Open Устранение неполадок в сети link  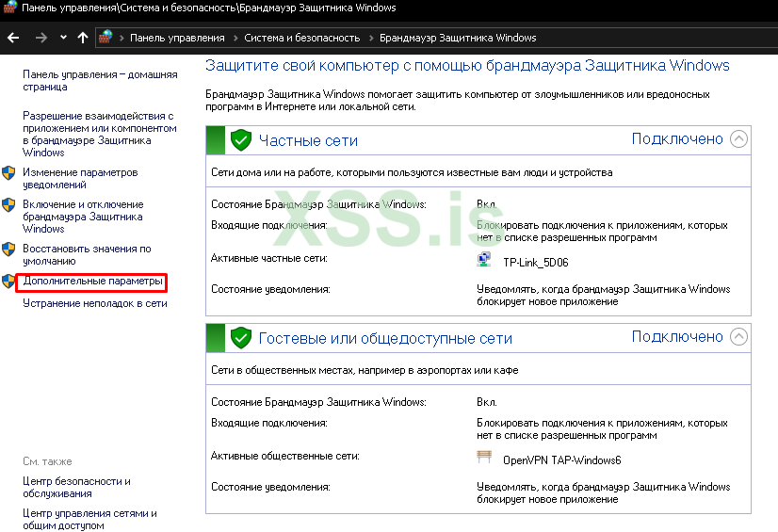tap(95, 304)
